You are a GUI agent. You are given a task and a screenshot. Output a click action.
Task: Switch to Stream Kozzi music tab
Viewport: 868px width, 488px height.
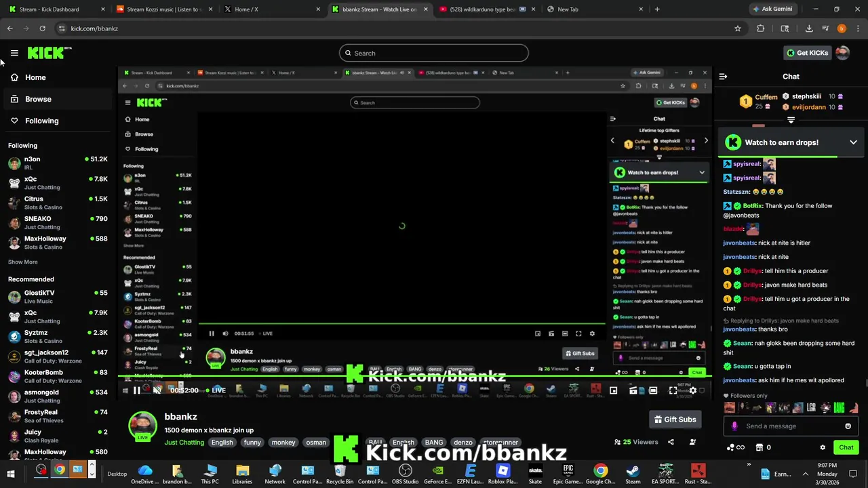tap(164, 9)
